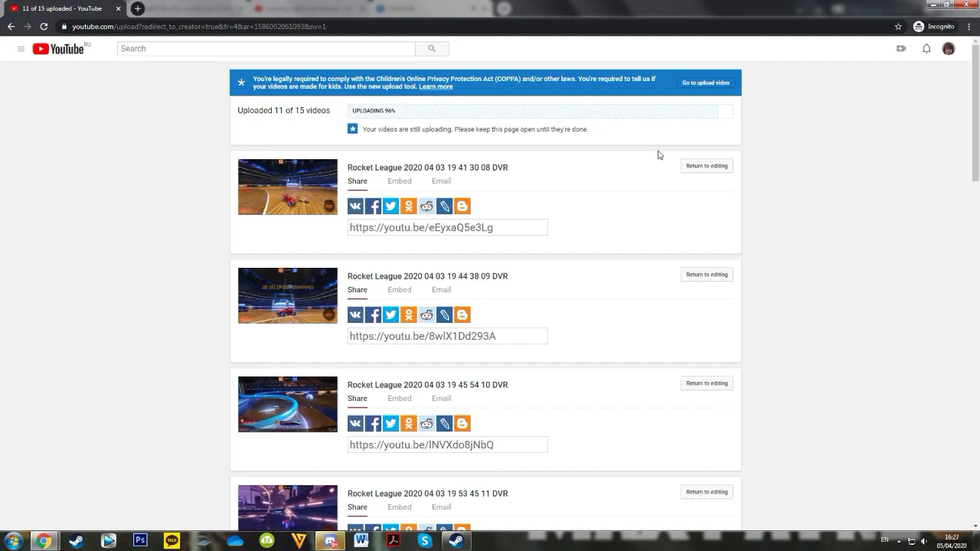Open Word from the taskbar

[361, 540]
